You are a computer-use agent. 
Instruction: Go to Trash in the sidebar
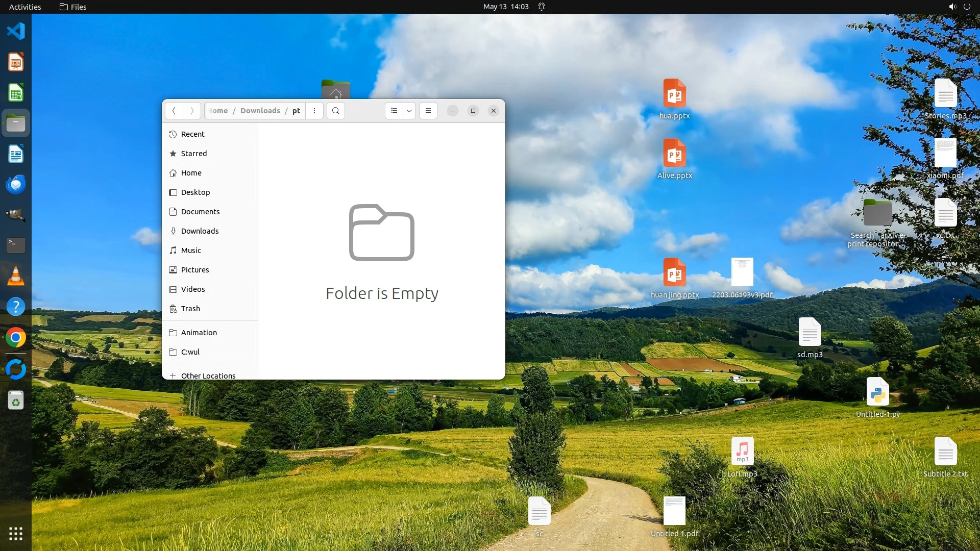point(190,309)
